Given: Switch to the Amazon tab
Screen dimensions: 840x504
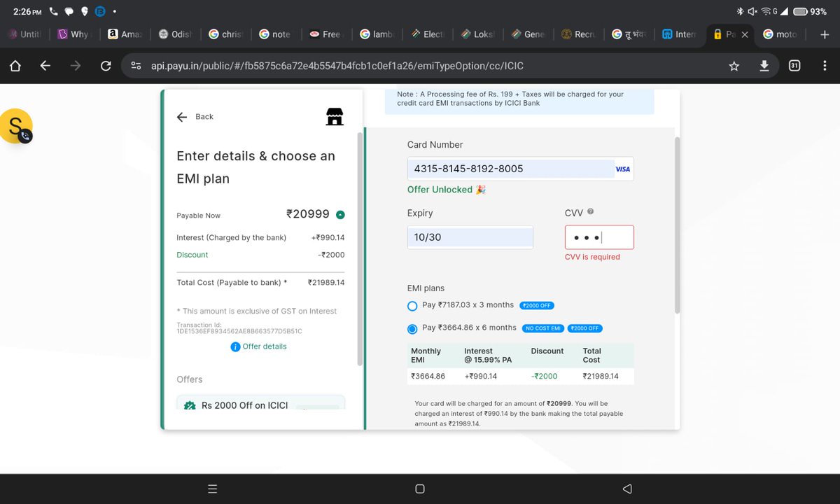Looking at the screenshot, I should click(126, 34).
